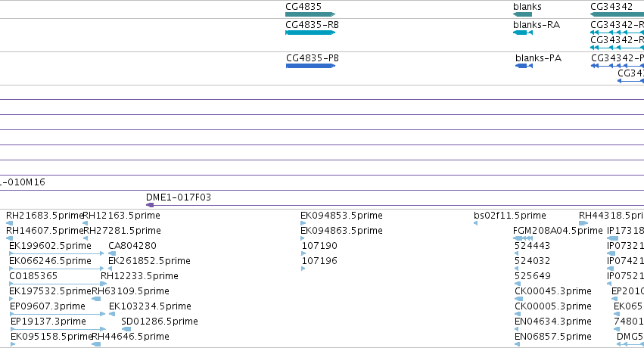Select the CK00045.3prime EST label

point(553,291)
